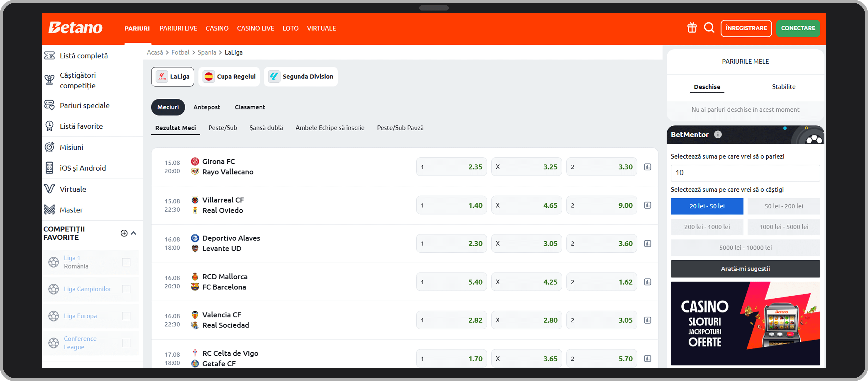The image size is (868, 381).
Task: Open the gift promotions icon
Action: [x=692, y=28]
